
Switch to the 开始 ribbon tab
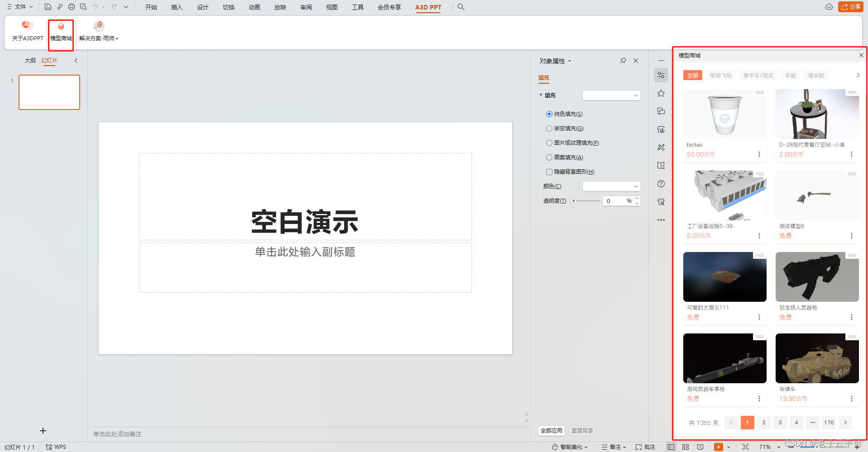(151, 7)
